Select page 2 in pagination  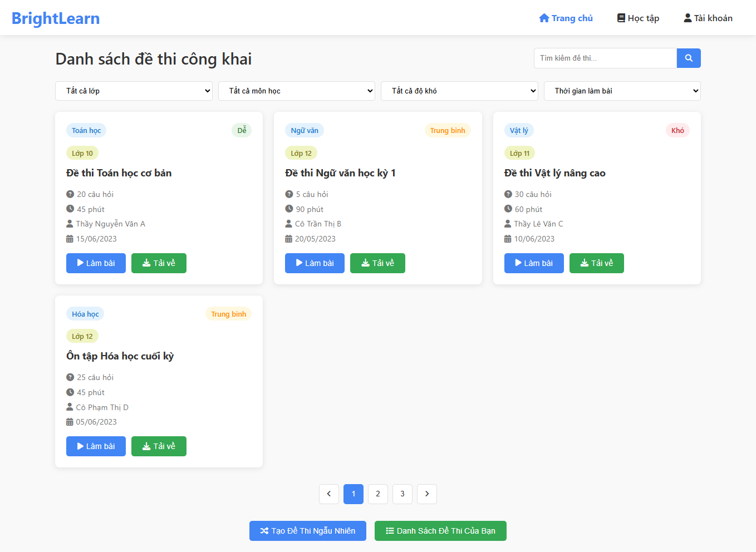point(378,494)
